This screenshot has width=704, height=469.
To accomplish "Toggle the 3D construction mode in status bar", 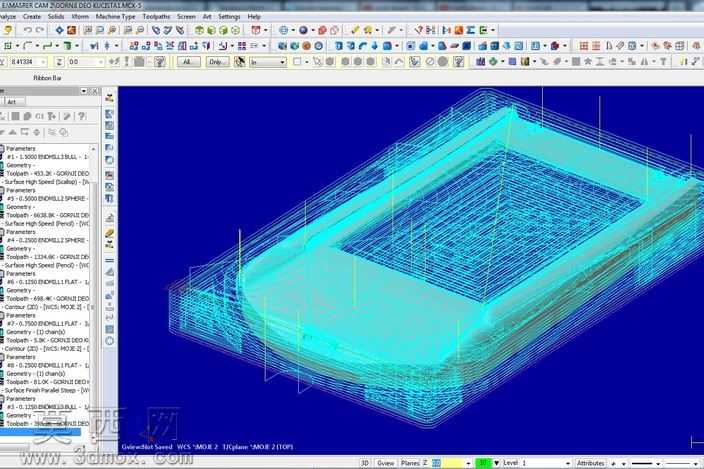I will (365, 463).
